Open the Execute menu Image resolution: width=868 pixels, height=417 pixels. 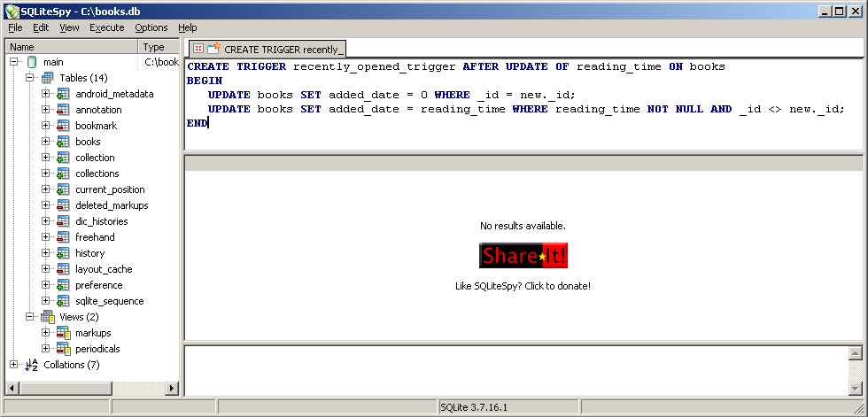click(x=107, y=27)
